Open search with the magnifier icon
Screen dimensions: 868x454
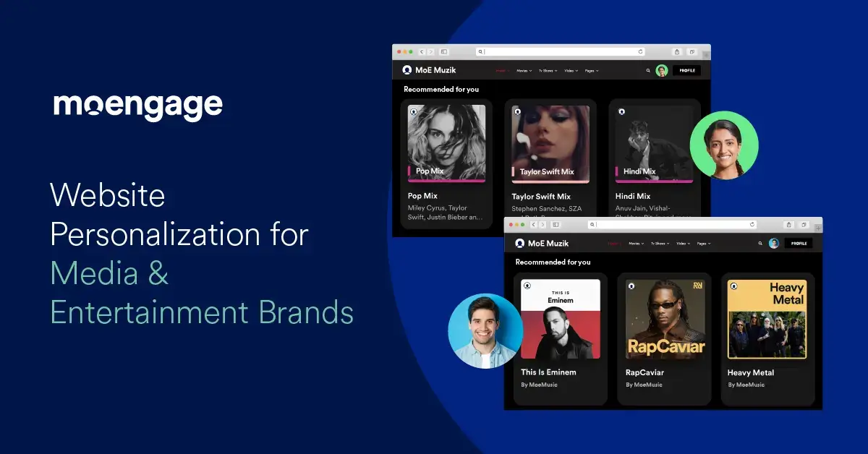point(648,70)
